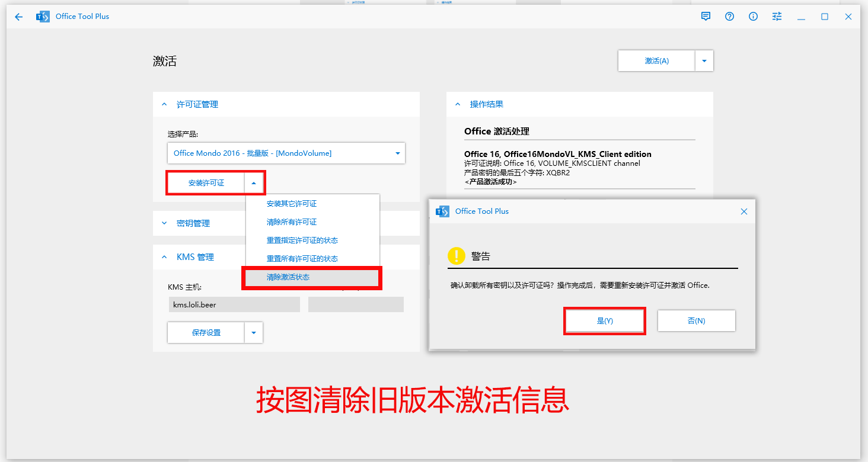Open the settings sliders icon

777,16
